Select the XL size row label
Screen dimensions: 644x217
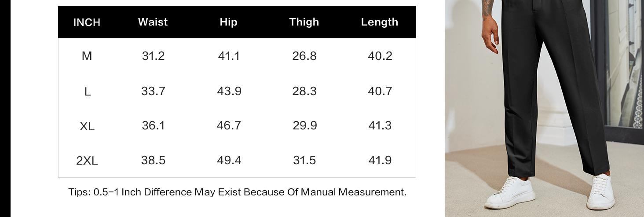[x=87, y=126]
